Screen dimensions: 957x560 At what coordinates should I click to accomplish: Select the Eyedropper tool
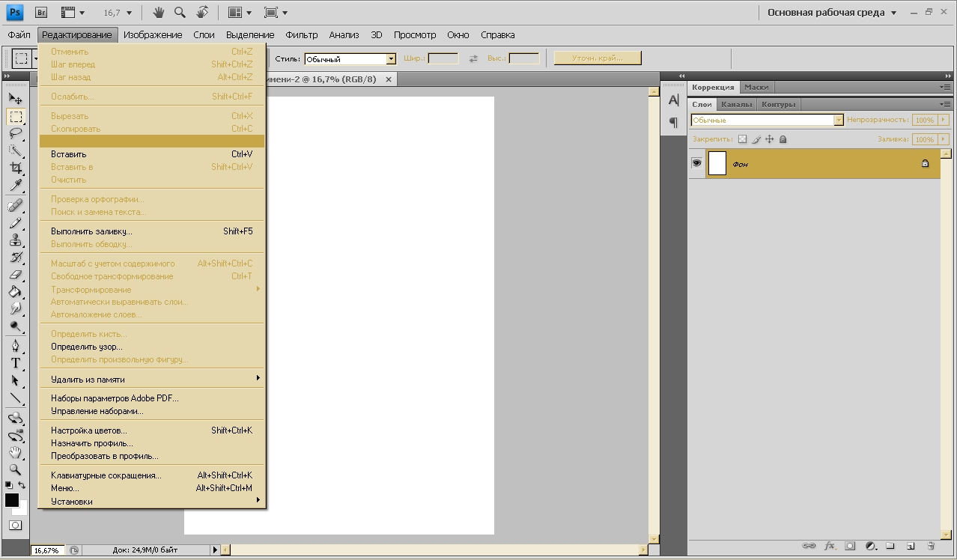[x=15, y=186]
